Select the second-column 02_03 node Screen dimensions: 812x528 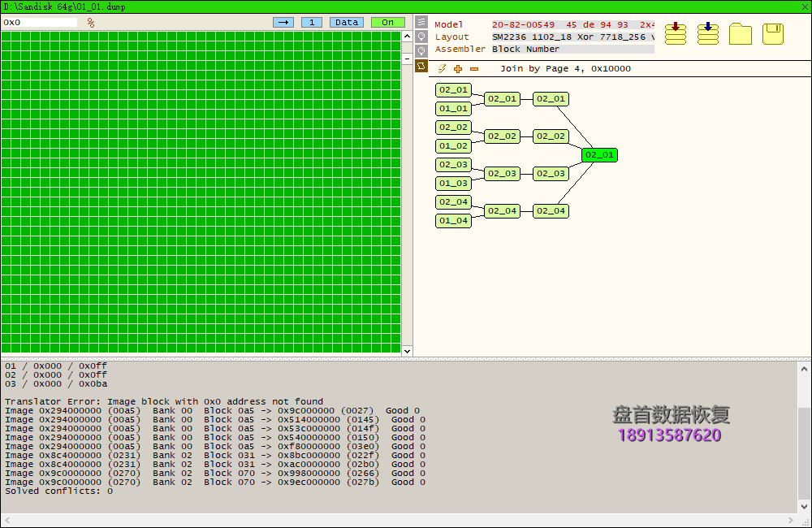[x=503, y=173]
